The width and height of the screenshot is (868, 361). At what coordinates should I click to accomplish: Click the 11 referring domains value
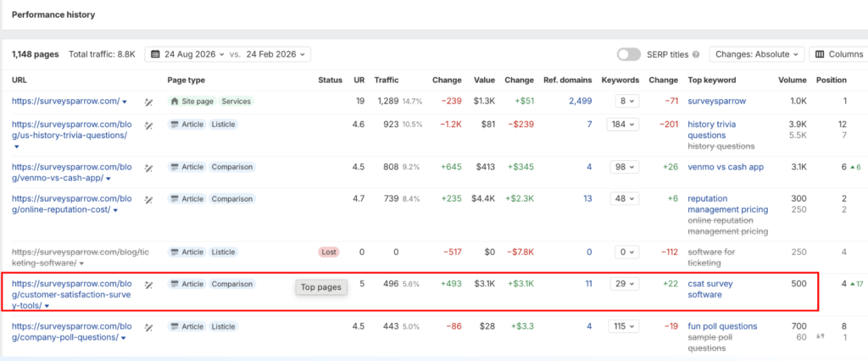[588, 284]
